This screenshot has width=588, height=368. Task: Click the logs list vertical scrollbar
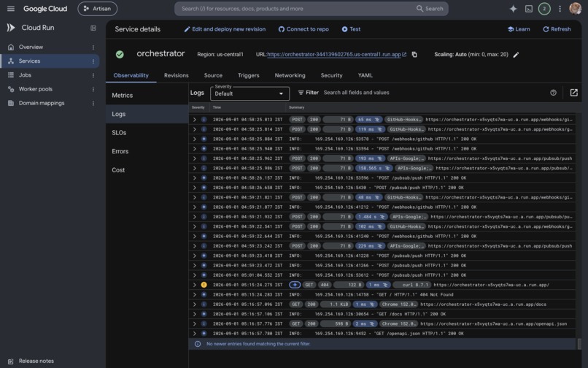point(579,344)
